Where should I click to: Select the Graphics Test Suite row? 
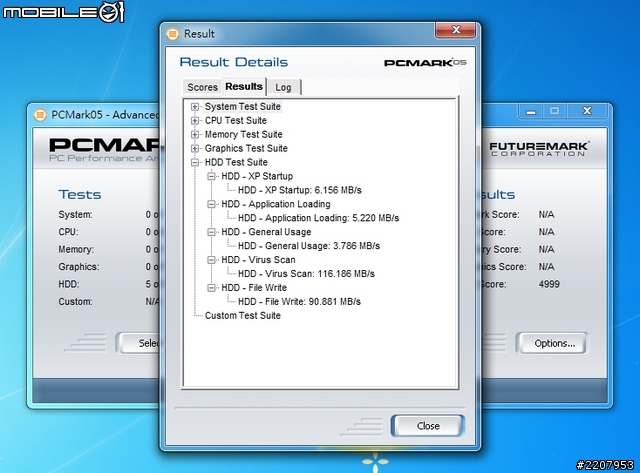coord(246,148)
